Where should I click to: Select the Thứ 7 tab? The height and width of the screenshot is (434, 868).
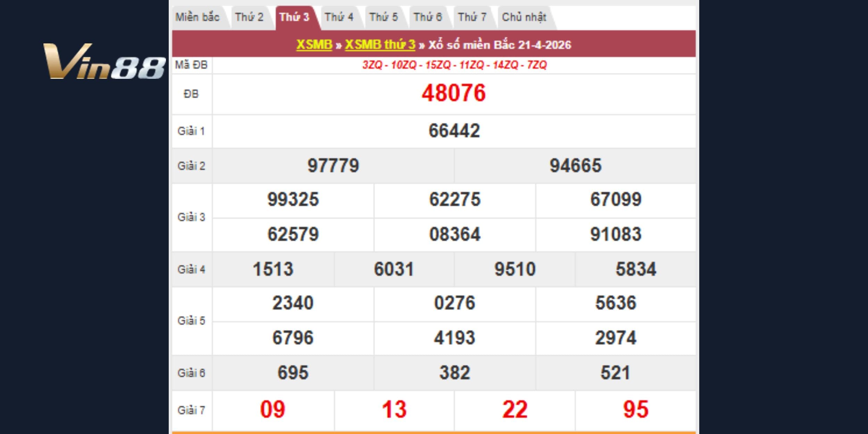click(x=472, y=17)
